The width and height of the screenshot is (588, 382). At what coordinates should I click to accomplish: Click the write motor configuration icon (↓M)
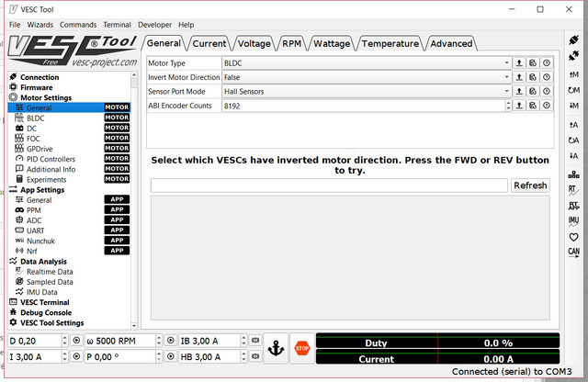(573, 106)
